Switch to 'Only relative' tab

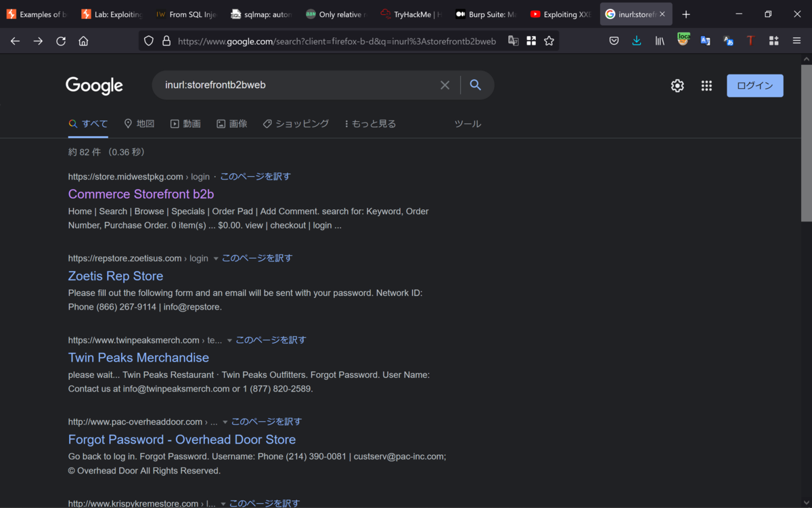coord(335,14)
